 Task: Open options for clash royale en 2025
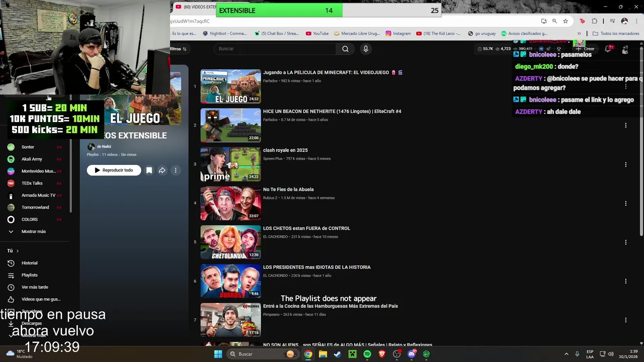point(626,164)
